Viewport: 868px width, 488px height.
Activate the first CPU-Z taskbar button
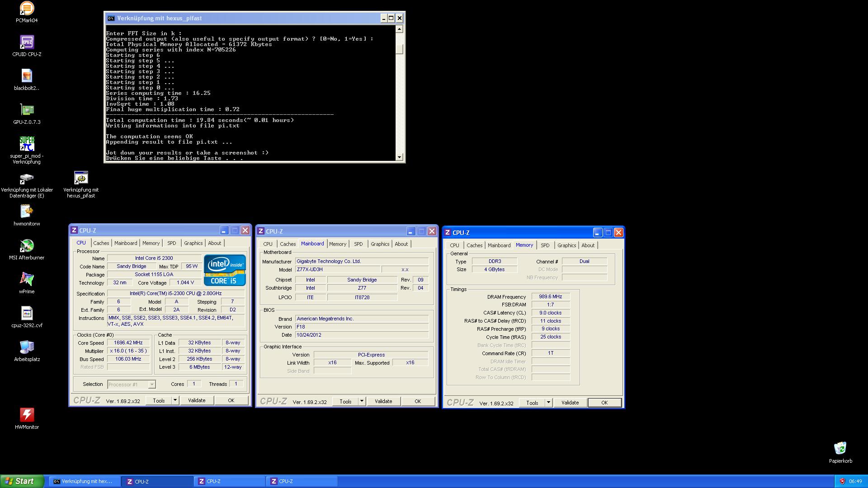[x=157, y=482]
